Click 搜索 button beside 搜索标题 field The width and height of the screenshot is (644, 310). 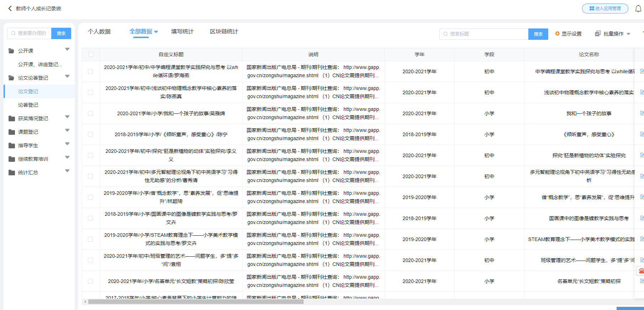(538, 34)
